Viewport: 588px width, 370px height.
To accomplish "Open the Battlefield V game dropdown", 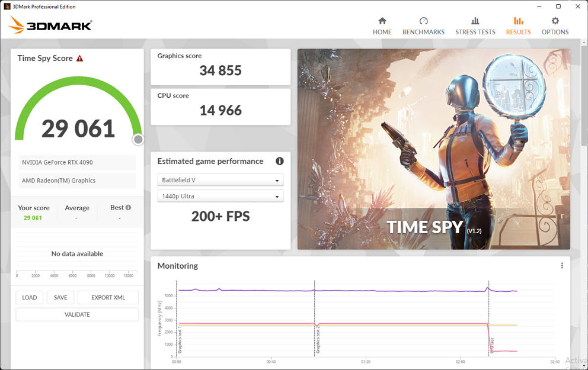I will tap(220, 180).
